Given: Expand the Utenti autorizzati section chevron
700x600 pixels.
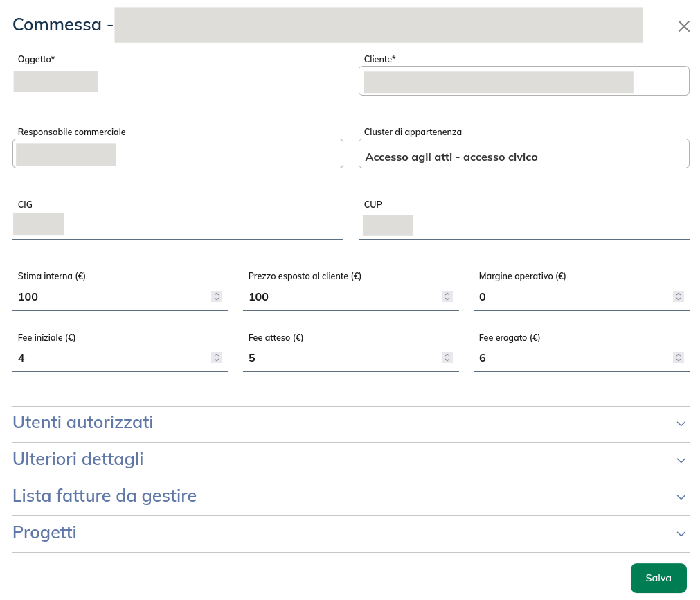Looking at the screenshot, I should 681,423.
